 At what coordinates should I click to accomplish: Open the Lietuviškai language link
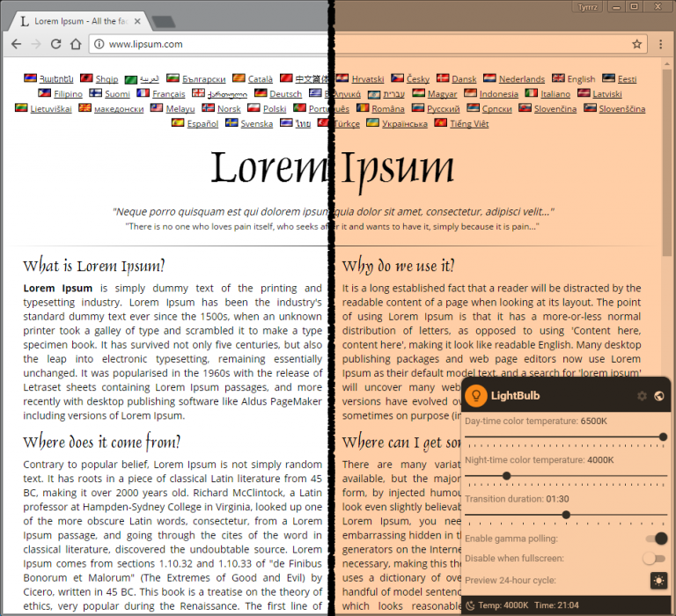click(51, 108)
